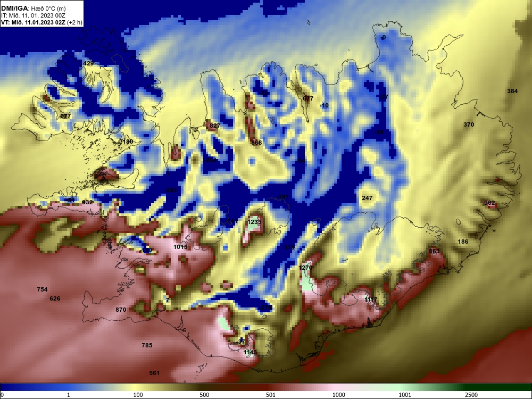Click the 429 value label on the map
Image resolution: width=532 pixels, height=399 pixels.
click(x=88, y=63)
